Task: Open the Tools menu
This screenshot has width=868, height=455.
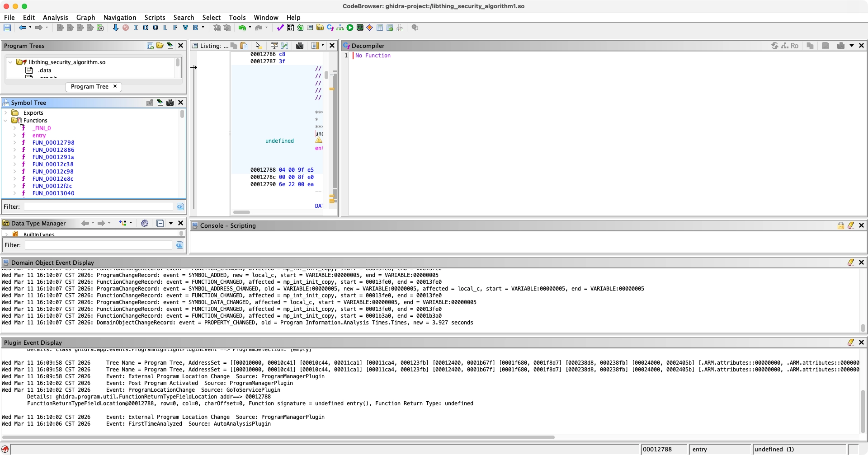Action: 237,17
